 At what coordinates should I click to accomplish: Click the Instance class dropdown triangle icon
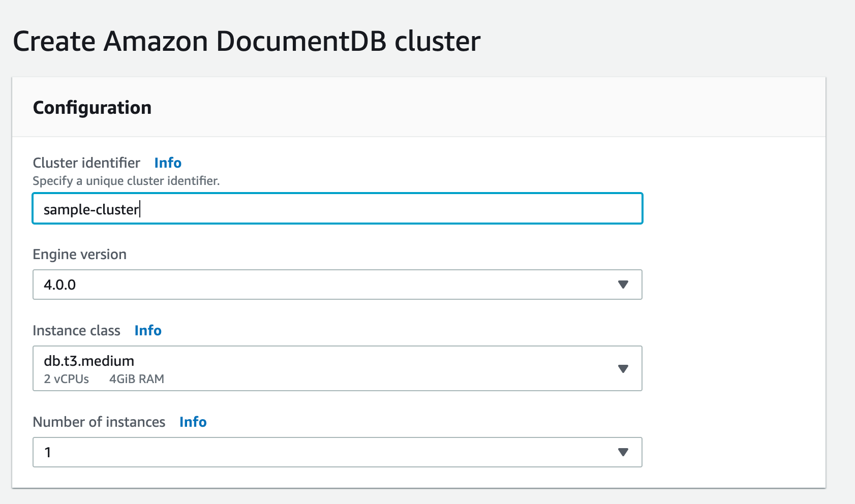coord(623,368)
